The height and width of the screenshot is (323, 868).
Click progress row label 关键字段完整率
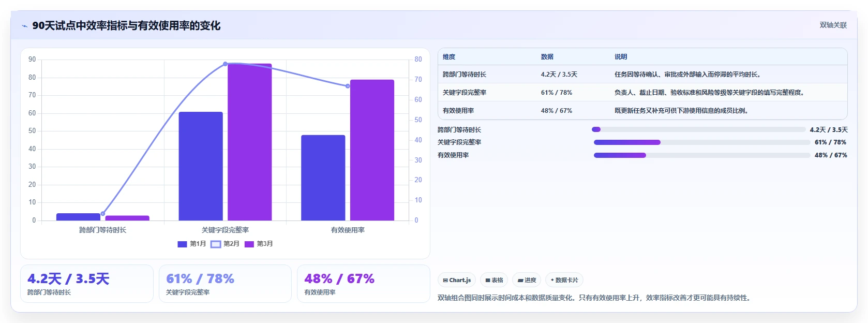pos(459,142)
